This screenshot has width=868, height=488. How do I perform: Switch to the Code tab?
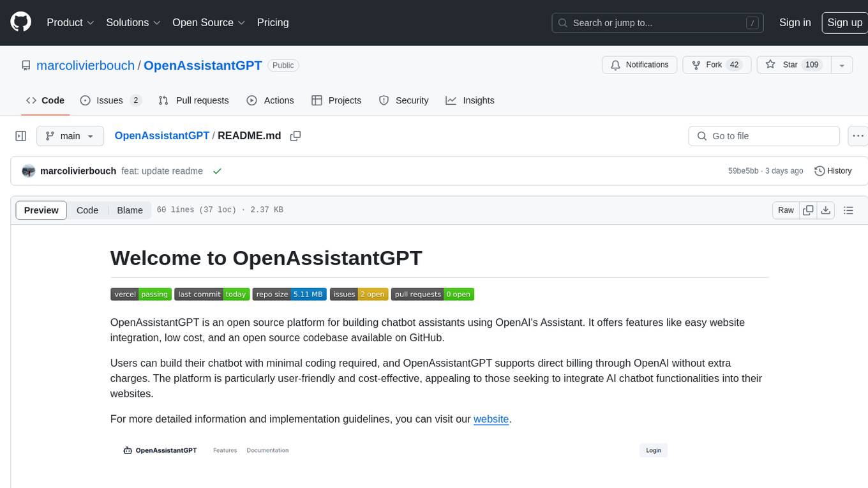[x=45, y=100]
